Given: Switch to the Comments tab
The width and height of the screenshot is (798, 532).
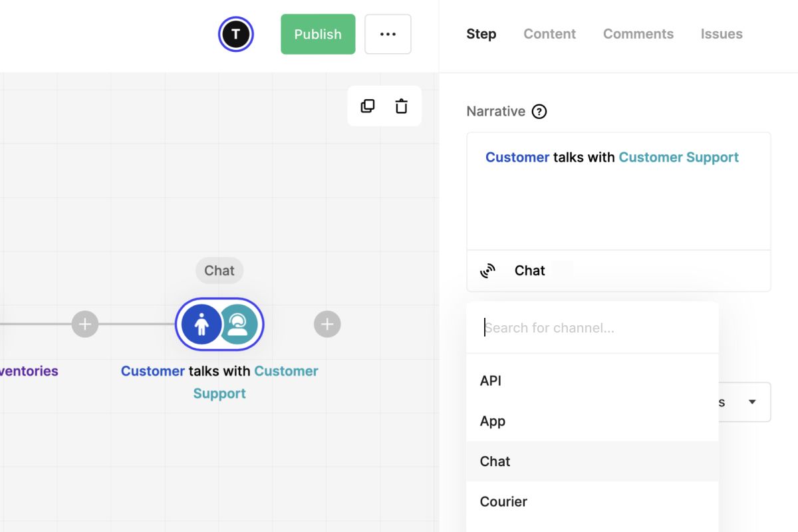Looking at the screenshot, I should pos(638,34).
